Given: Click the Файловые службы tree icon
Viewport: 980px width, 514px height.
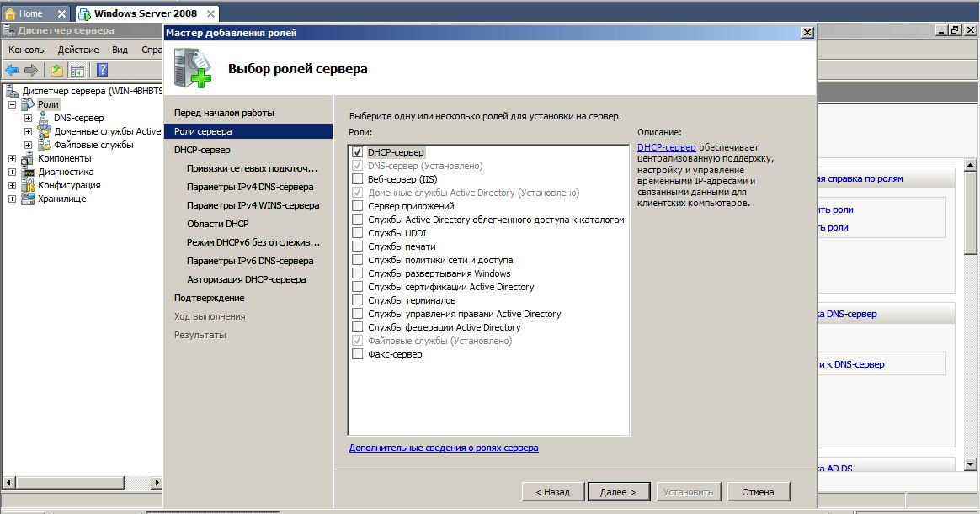Looking at the screenshot, I should pos(44,144).
